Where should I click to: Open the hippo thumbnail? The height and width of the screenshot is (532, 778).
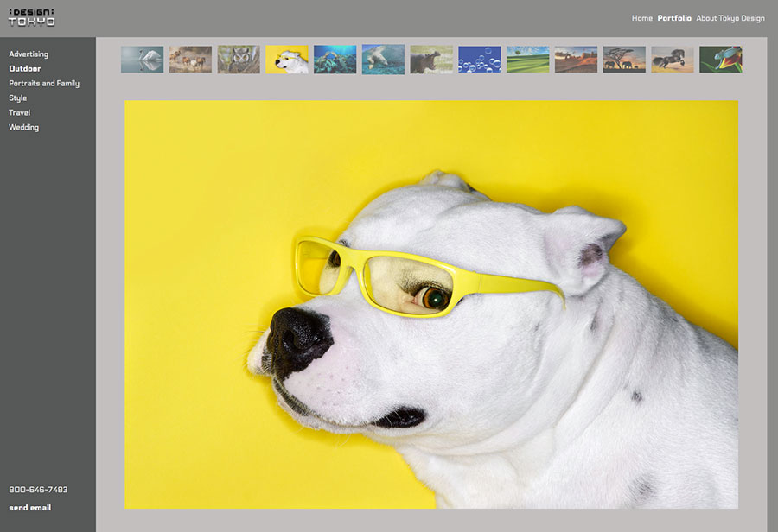pos(431,60)
